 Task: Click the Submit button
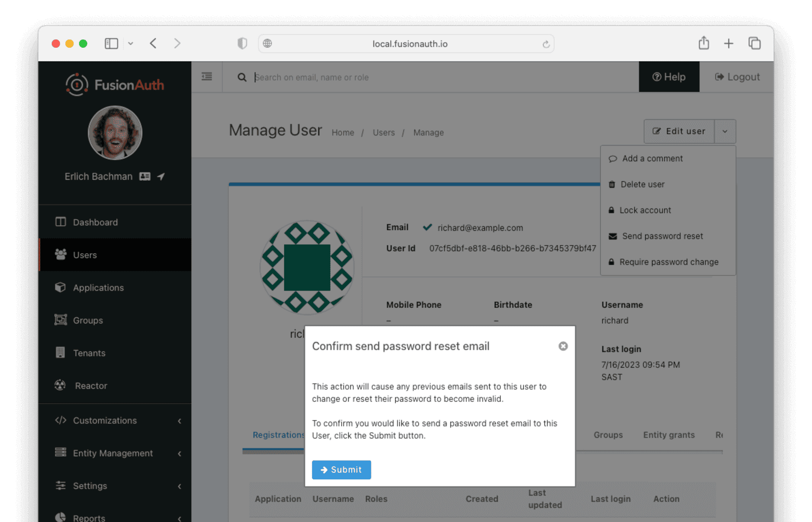[x=341, y=470]
